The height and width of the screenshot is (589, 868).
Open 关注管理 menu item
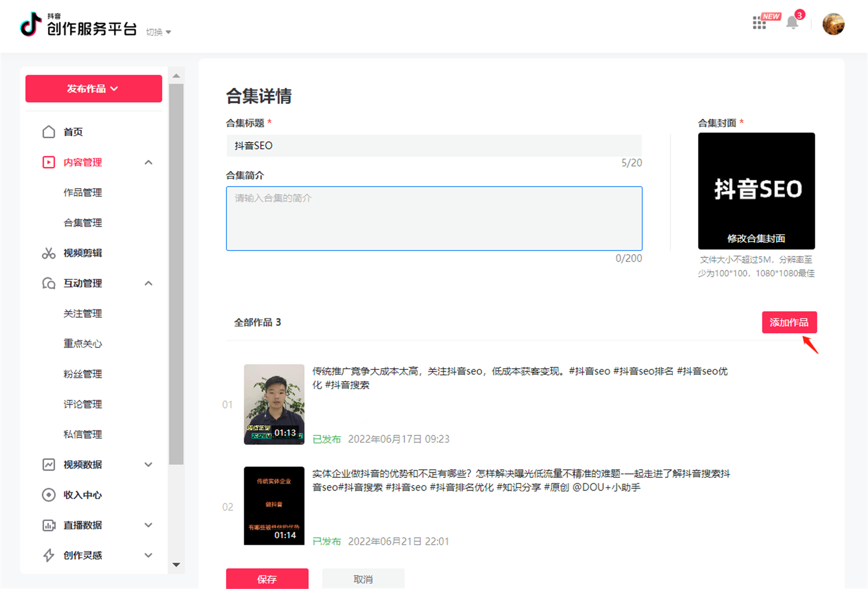click(x=83, y=313)
